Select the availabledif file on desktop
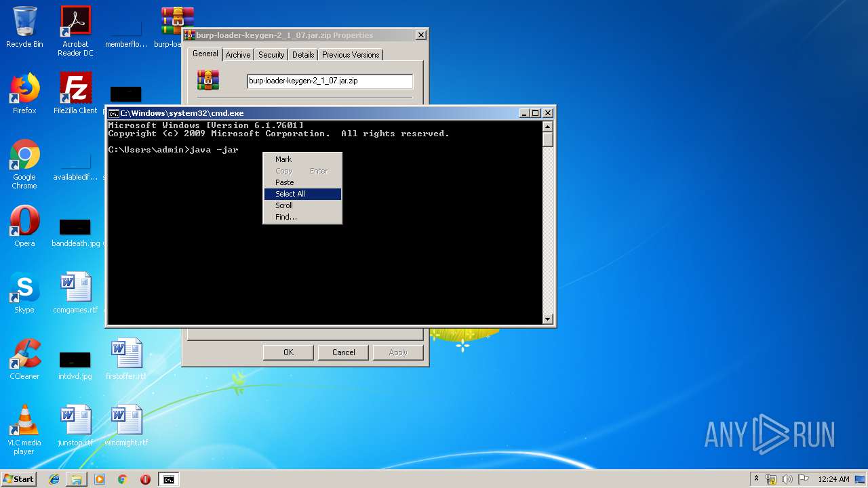The height and width of the screenshot is (488, 868). coord(75,167)
